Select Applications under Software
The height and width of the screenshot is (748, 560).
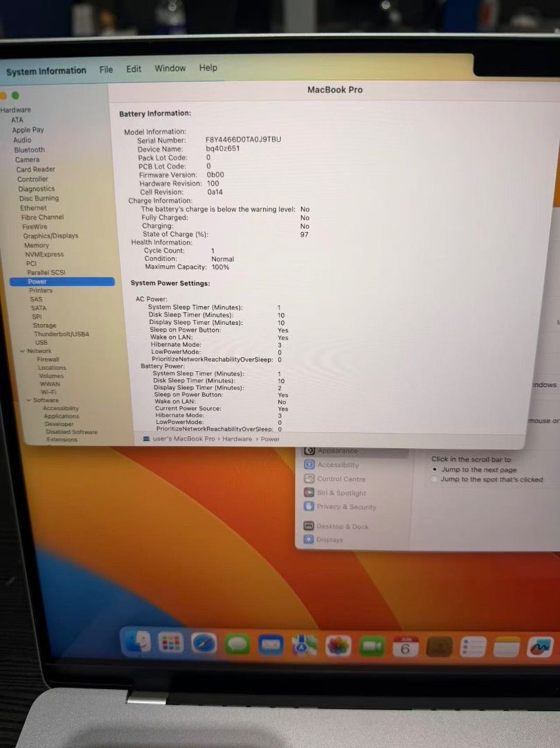[62, 416]
